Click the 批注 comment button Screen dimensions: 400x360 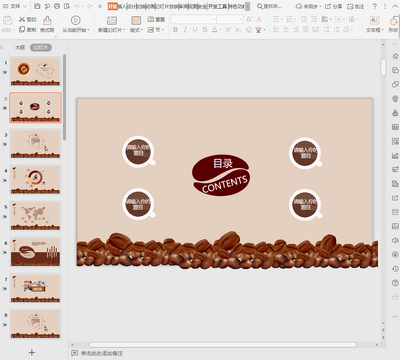pyautogui.click(x=356, y=6)
